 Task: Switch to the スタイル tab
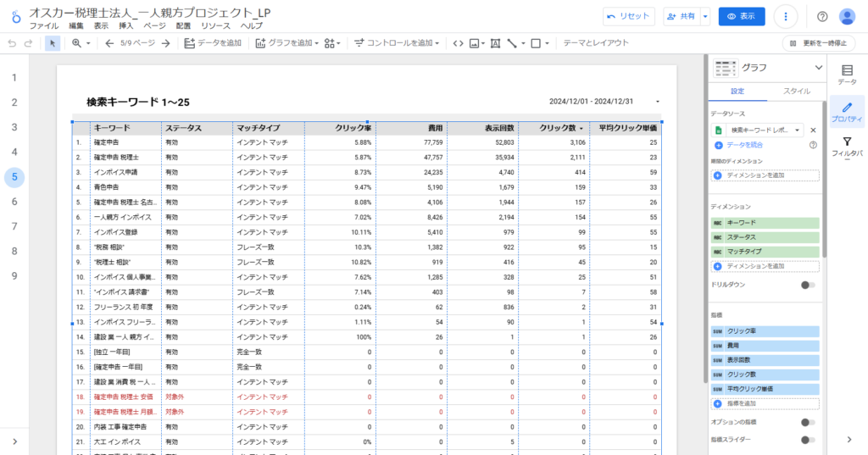[795, 92]
